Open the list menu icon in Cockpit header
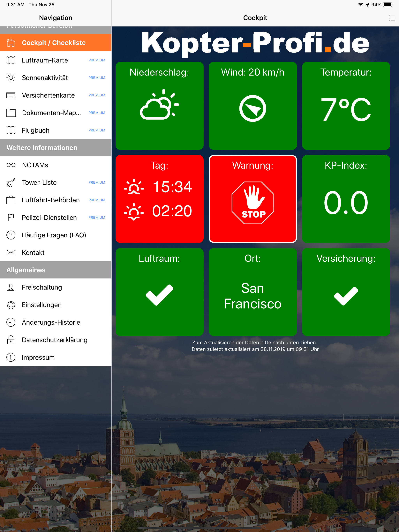 [392, 18]
